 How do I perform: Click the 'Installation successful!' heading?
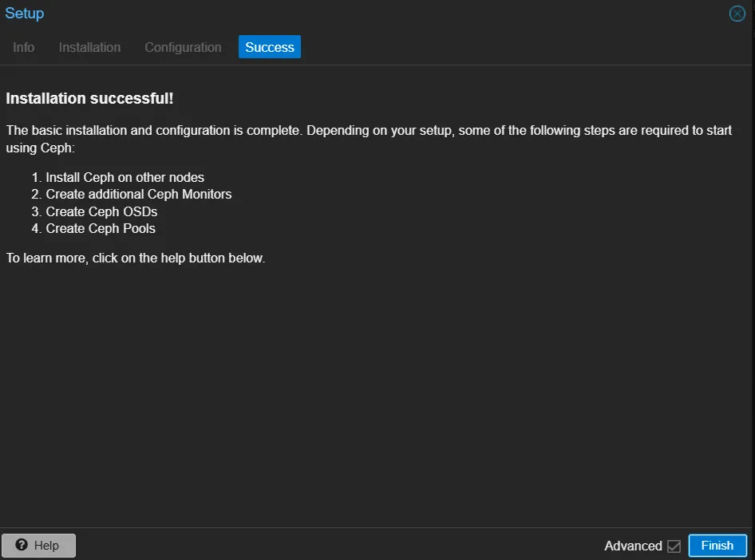(x=89, y=99)
